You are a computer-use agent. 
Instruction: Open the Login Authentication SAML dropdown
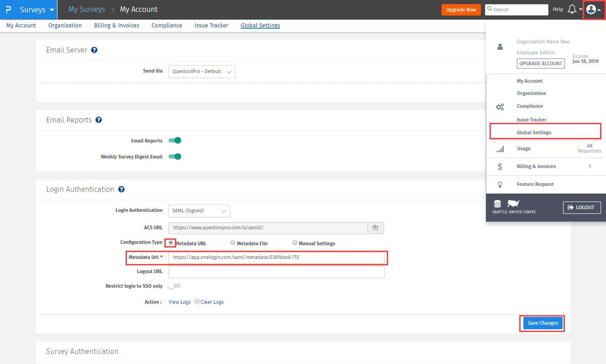coord(199,211)
